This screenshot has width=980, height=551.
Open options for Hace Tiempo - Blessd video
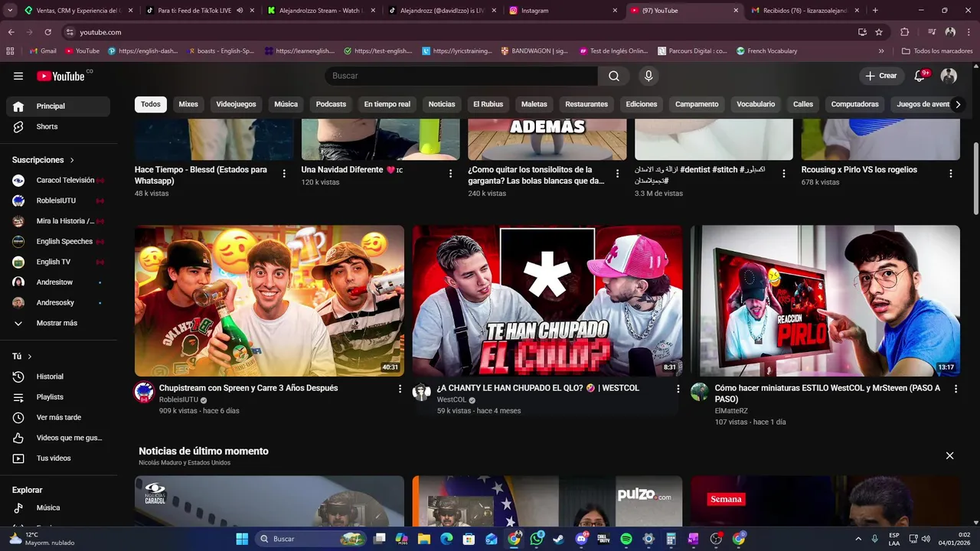[x=284, y=174]
